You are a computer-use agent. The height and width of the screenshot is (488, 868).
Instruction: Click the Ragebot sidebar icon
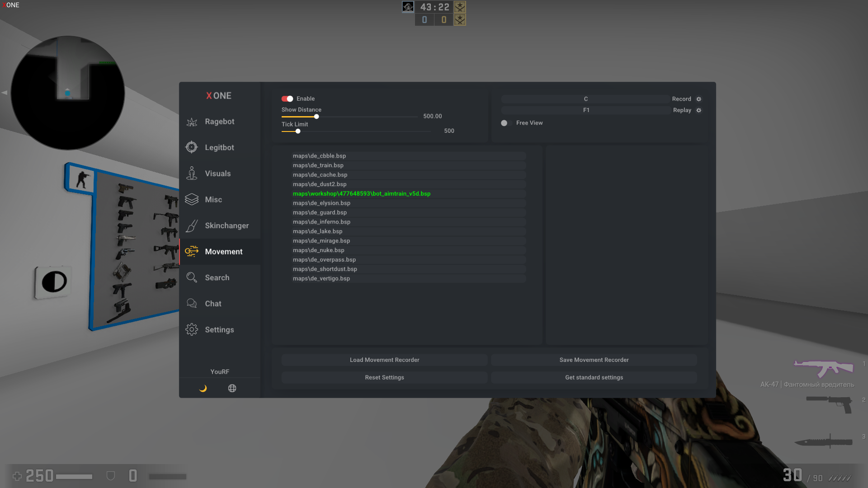pos(192,122)
